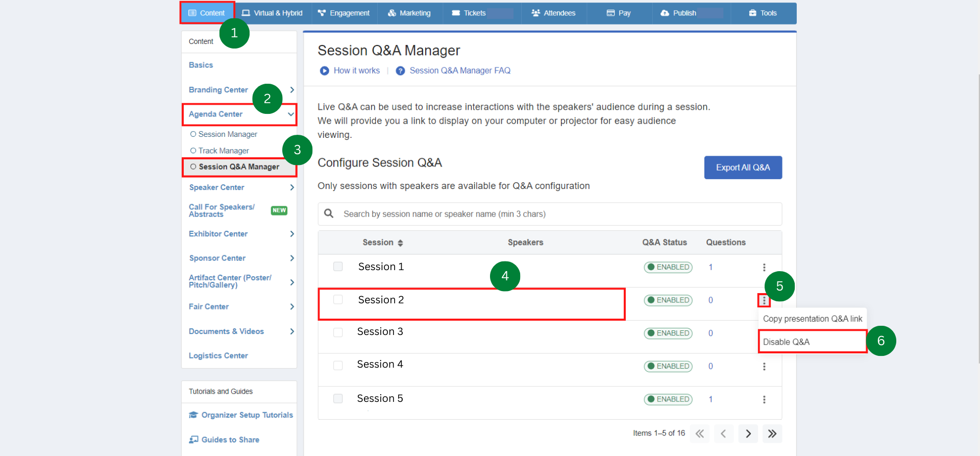The width and height of the screenshot is (980, 456).
Task: Jump to the last page of sessions
Action: tap(772, 434)
